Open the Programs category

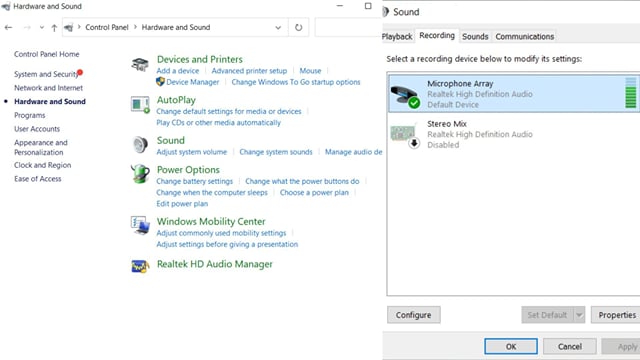(29, 115)
